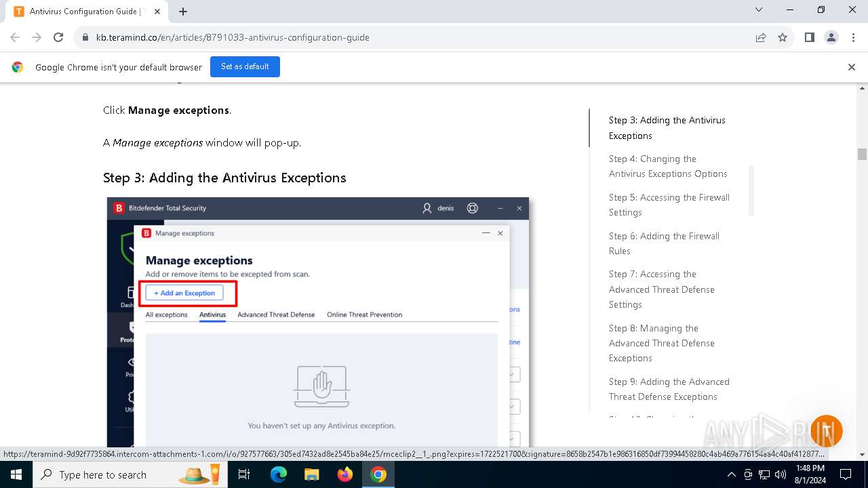Click Online Threat Prevention tab in the screenshot
Image resolution: width=868 pixels, height=488 pixels.
coord(364,314)
